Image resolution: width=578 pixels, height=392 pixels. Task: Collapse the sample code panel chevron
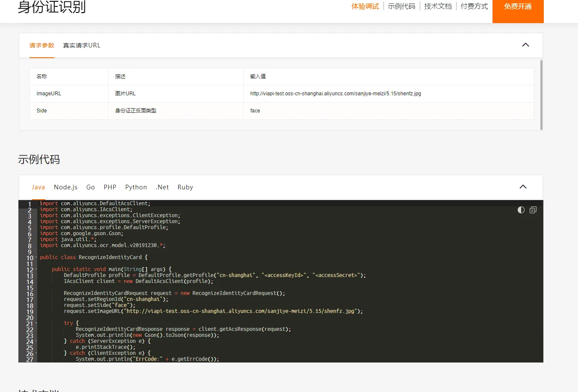(x=523, y=187)
